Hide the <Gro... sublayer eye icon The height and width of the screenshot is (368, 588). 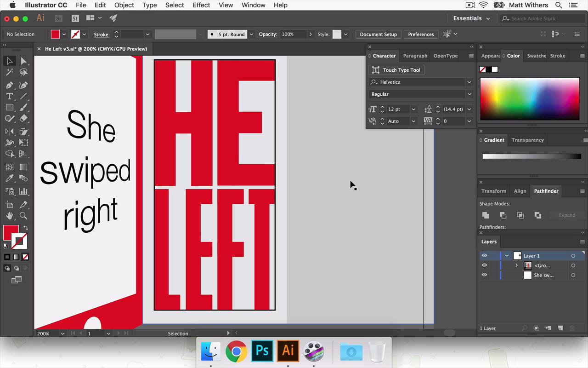(x=484, y=265)
